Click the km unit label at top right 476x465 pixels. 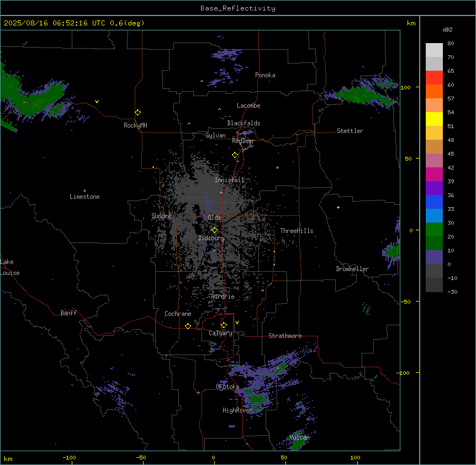(411, 23)
